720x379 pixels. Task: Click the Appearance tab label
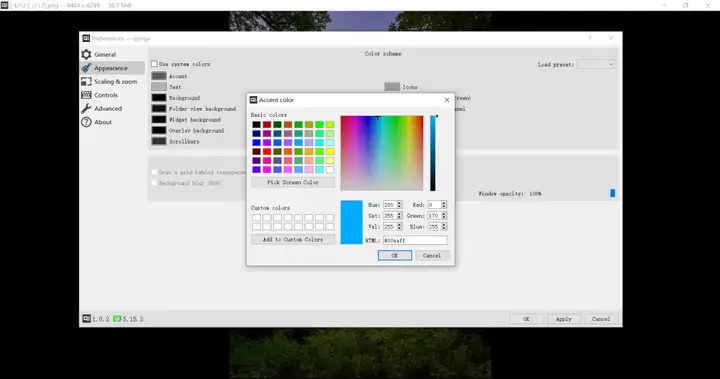click(x=111, y=68)
